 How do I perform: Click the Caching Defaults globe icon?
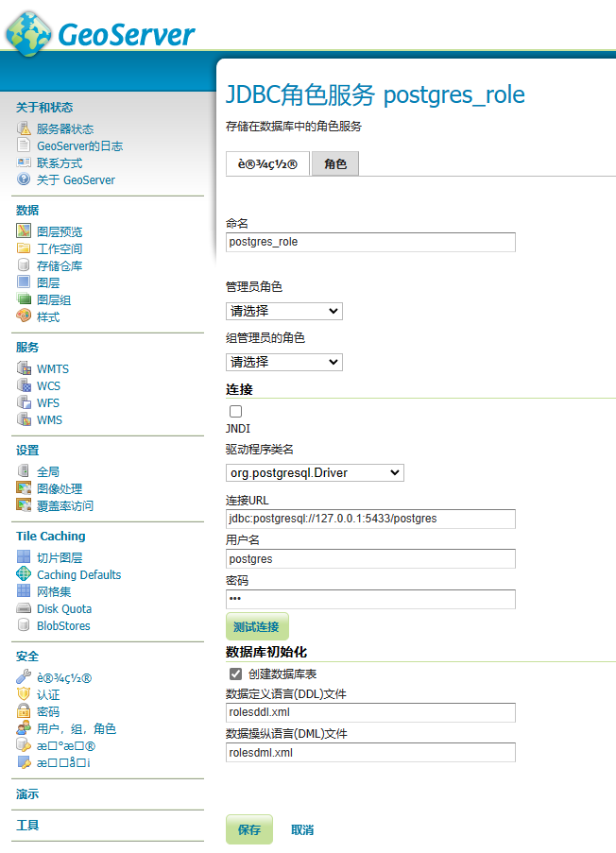click(24, 574)
